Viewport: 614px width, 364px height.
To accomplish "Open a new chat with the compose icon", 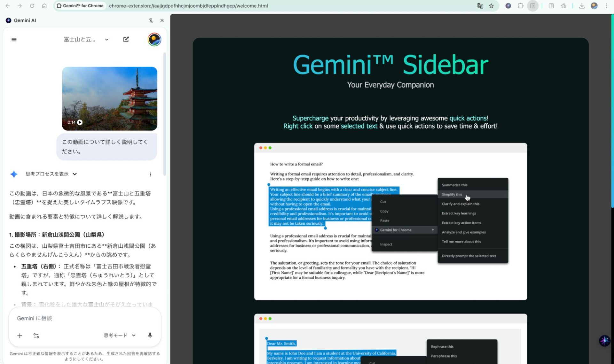I will point(126,39).
